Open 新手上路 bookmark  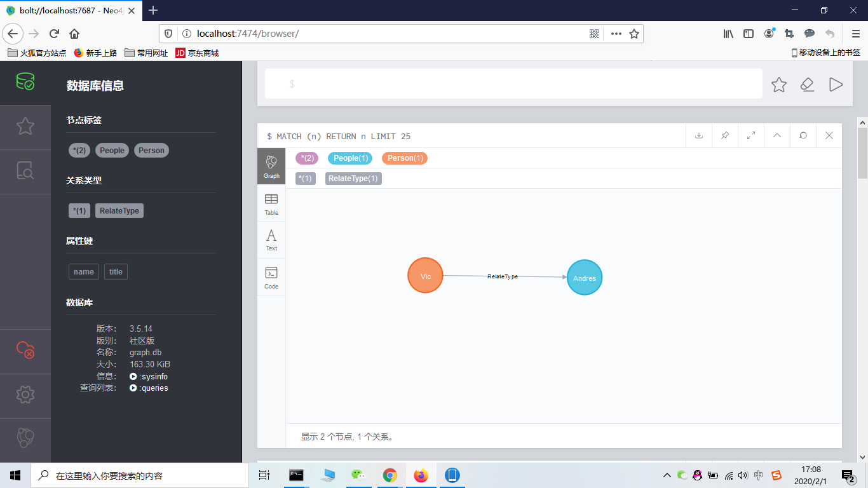coord(95,53)
